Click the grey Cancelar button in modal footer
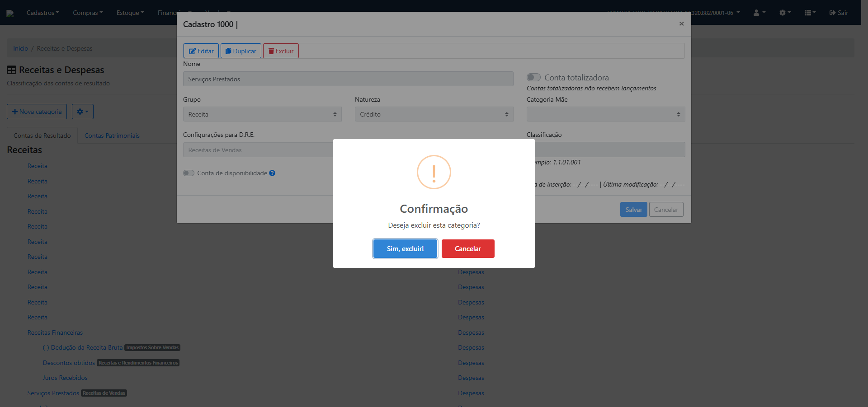Screen dimensions: 868x407 (666, 210)
